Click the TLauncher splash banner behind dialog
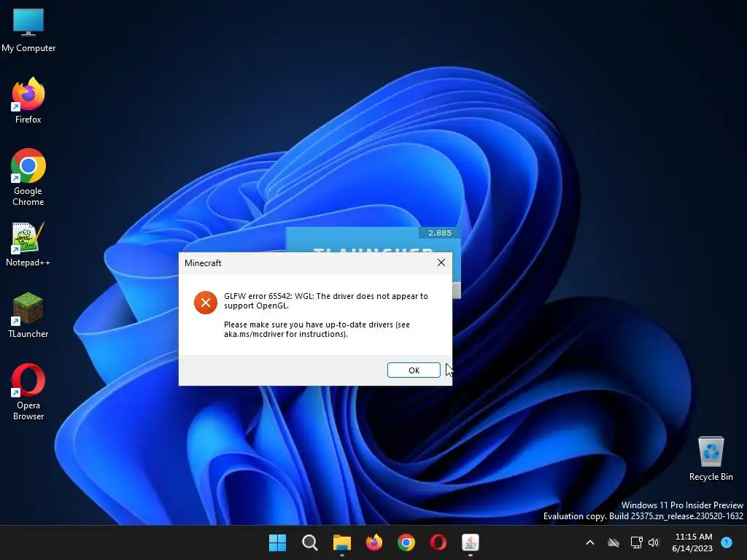Screen dimensions: 747x560 (373, 240)
